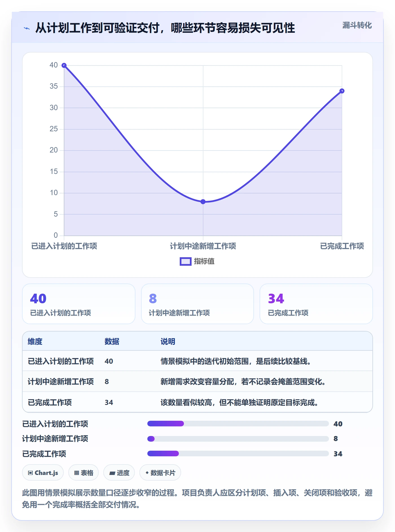The width and height of the screenshot is (395, 532).
Task: Click the x-axis label 已进入计划的工作项
Action: coord(64,246)
